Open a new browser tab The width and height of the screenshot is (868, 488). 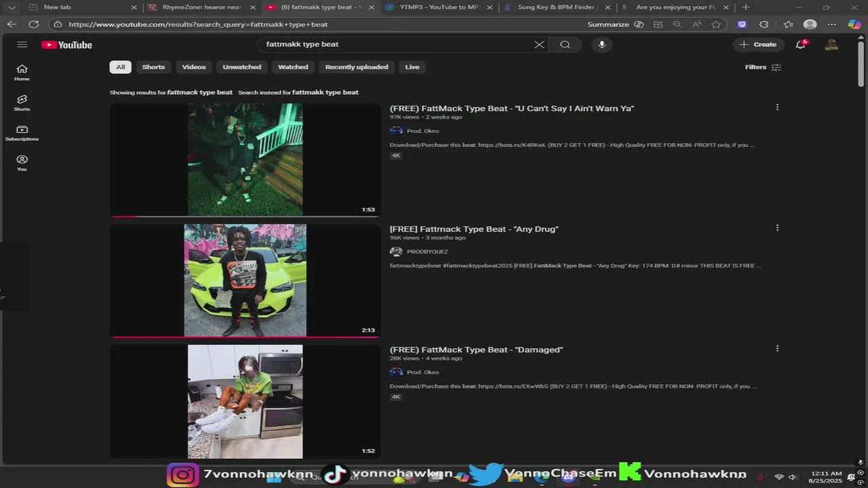[746, 7]
